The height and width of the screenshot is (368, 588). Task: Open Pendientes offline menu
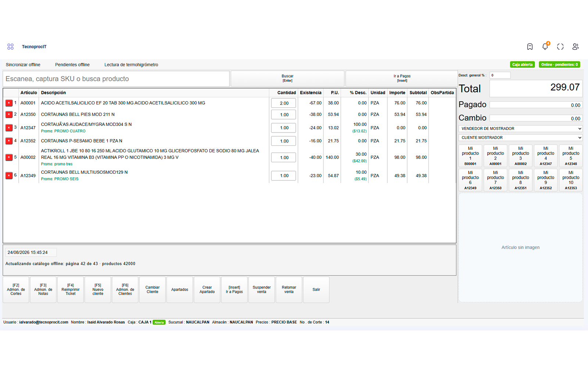[x=72, y=65]
